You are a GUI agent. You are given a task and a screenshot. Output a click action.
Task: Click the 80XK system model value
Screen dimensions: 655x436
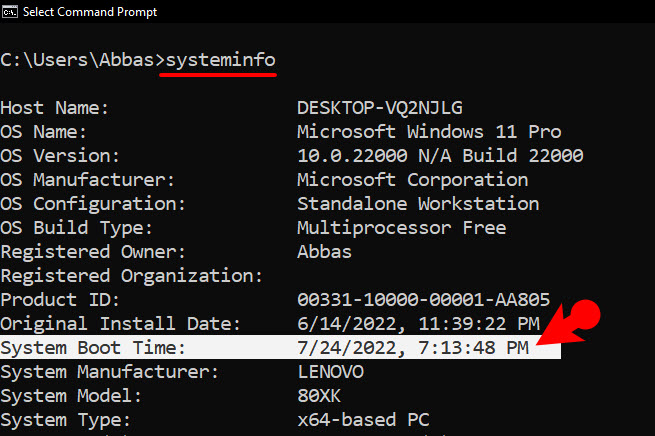319,396
